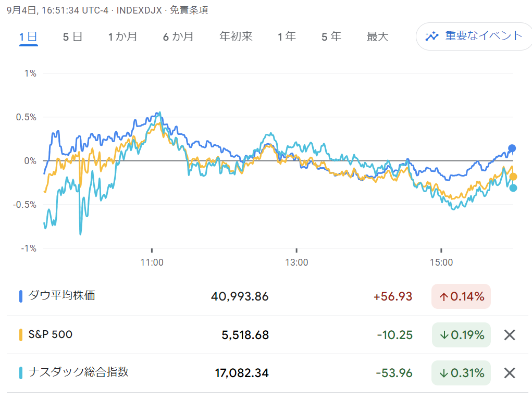Remove ナスダック総合指数 comparison with X
Viewport: 532px width, 400px height.
click(510, 373)
